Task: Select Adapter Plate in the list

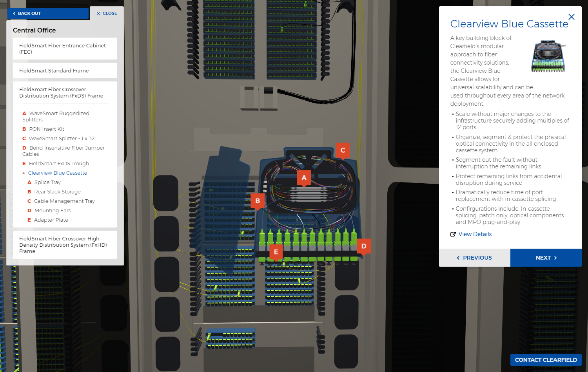Action: [47, 220]
